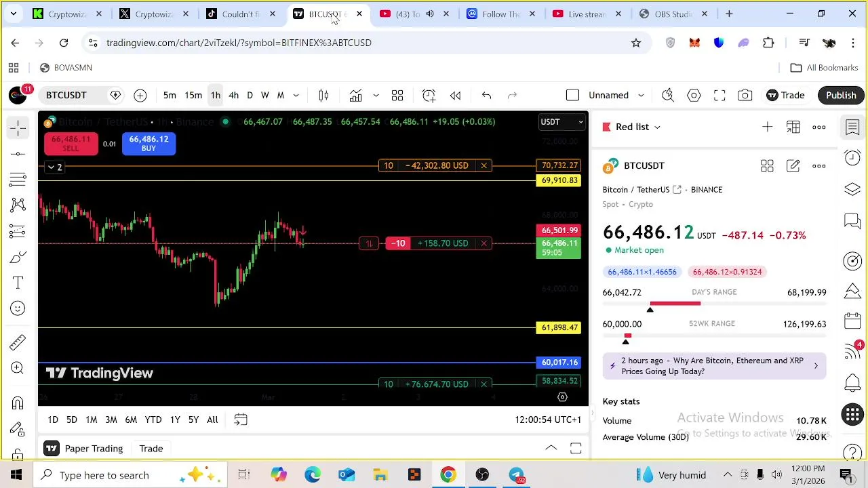Click the Publish button
The image size is (868, 488).
tap(841, 96)
